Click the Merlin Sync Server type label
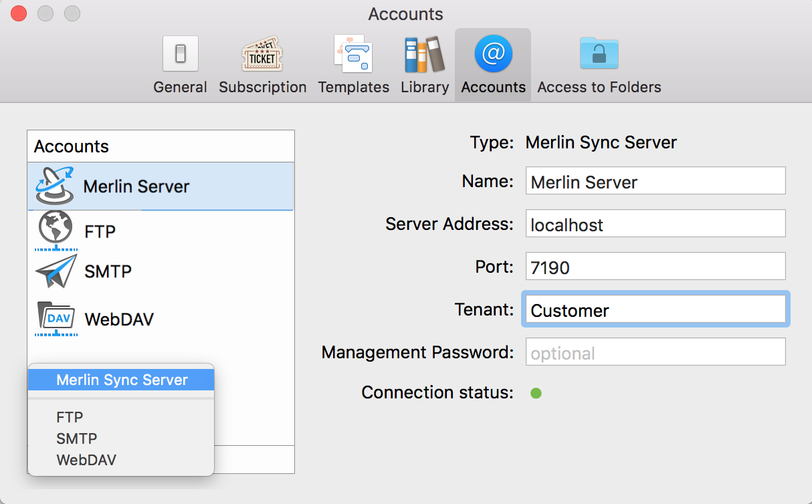Screen dimensions: 812x504 point(601,142)
